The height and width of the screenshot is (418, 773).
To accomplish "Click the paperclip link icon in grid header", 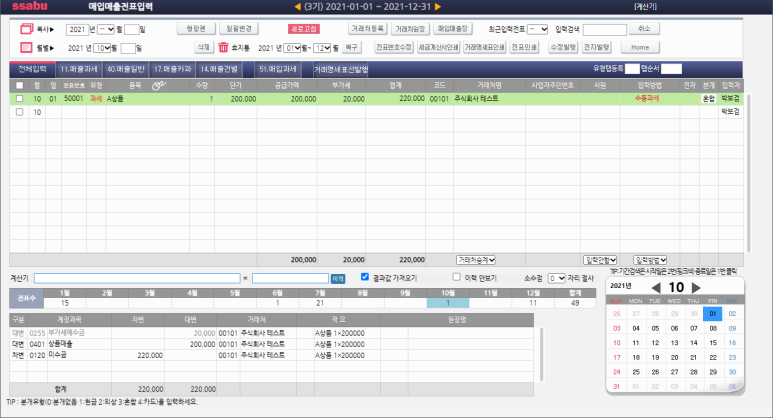I will coord(159,86).
